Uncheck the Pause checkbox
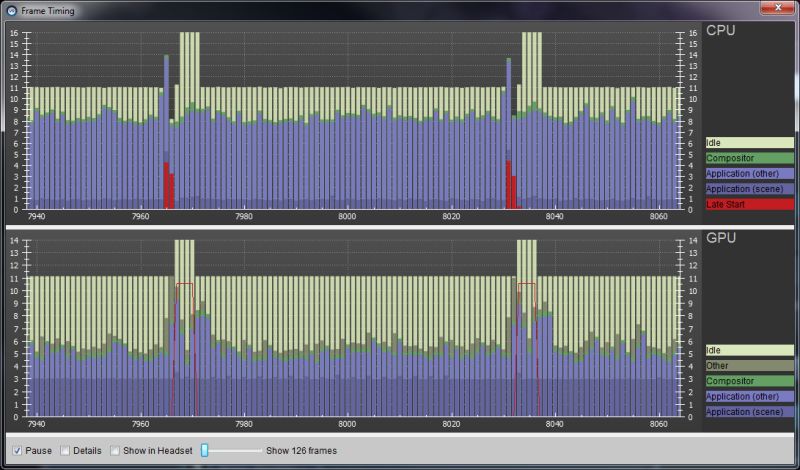This screenshot has height=470, width=800. click(x=17, y=451)
